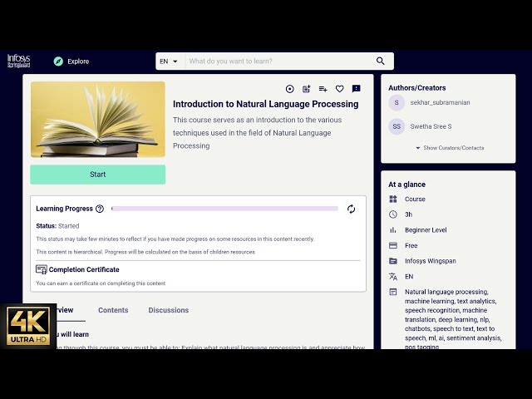This screenshot has width=532, height=399.
Task: Click the green Start button
Action: click(x=98, y=175)
